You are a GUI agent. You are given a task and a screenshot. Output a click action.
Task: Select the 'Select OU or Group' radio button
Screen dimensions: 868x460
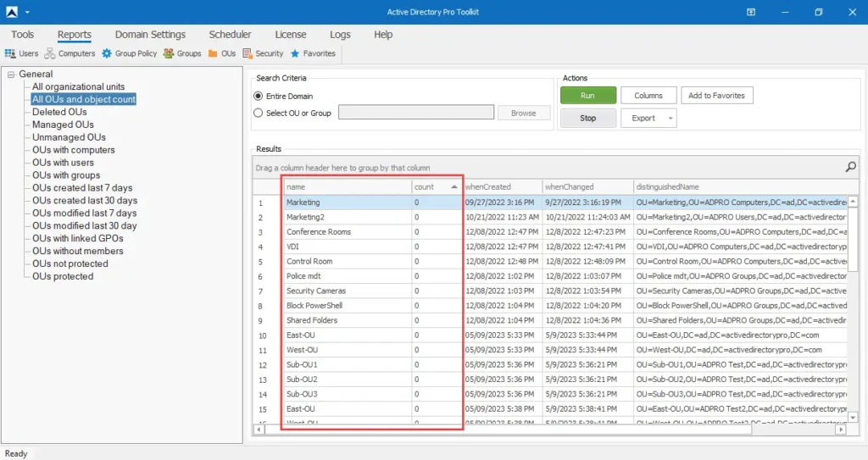pos(258,113)
